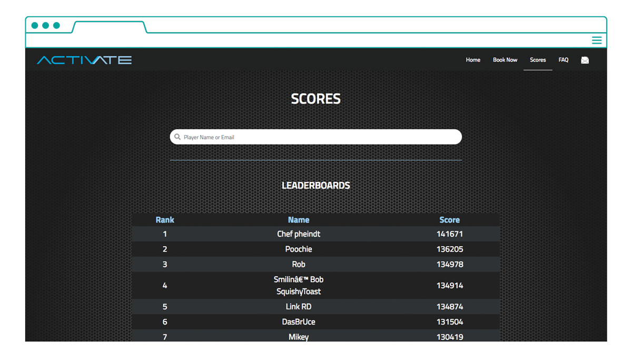The image size is (632, 364).
Task: Select the empty browser tab
Action: tap(109, 27)
